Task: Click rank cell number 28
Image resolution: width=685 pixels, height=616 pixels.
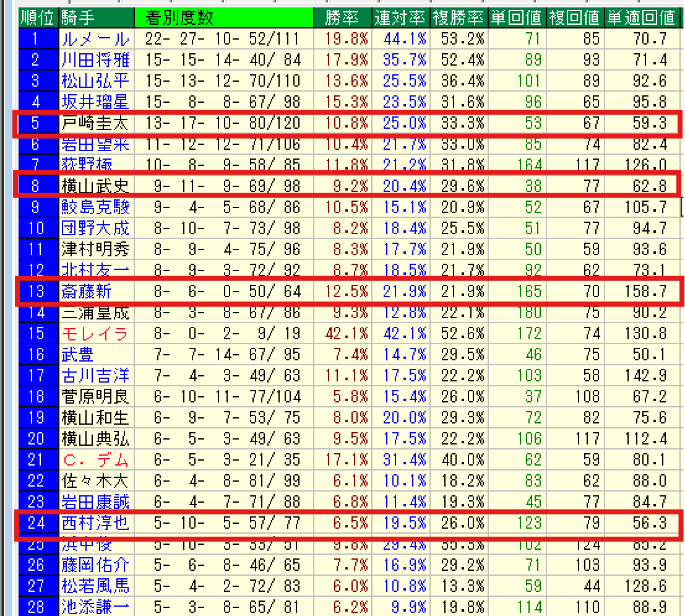Action: [x=36, y=606]
